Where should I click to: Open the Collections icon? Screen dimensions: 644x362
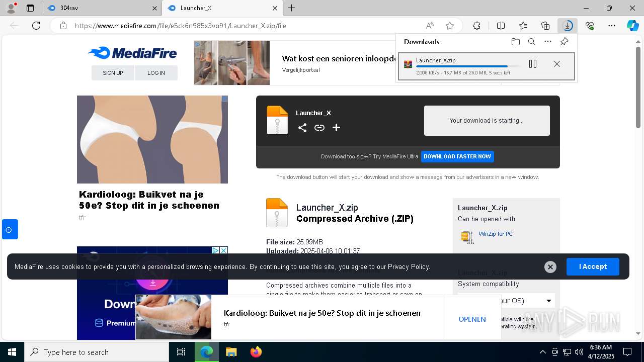click(545, 26)
